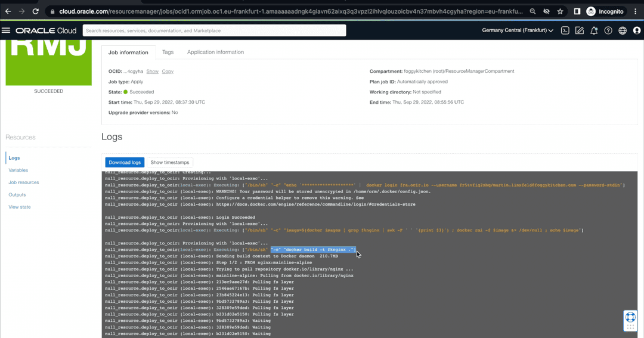Click the Compartment value foggykitchen (root)/ResourceManagerCompartment
The image size is (644, 338).
pyautogui.click(x=459, y=71)
